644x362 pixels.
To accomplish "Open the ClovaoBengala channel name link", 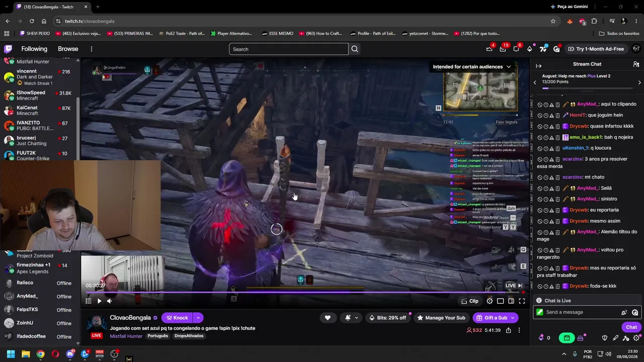I will coord(130,318).
